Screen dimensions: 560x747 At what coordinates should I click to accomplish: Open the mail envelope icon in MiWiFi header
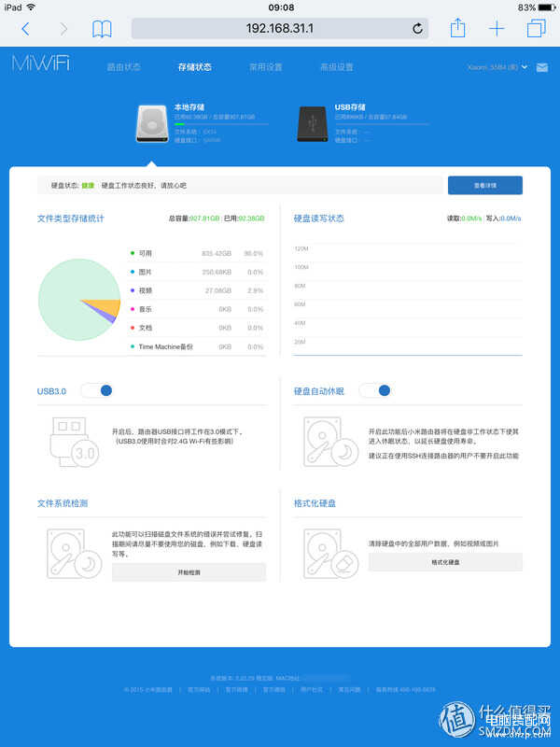[541, 67]
